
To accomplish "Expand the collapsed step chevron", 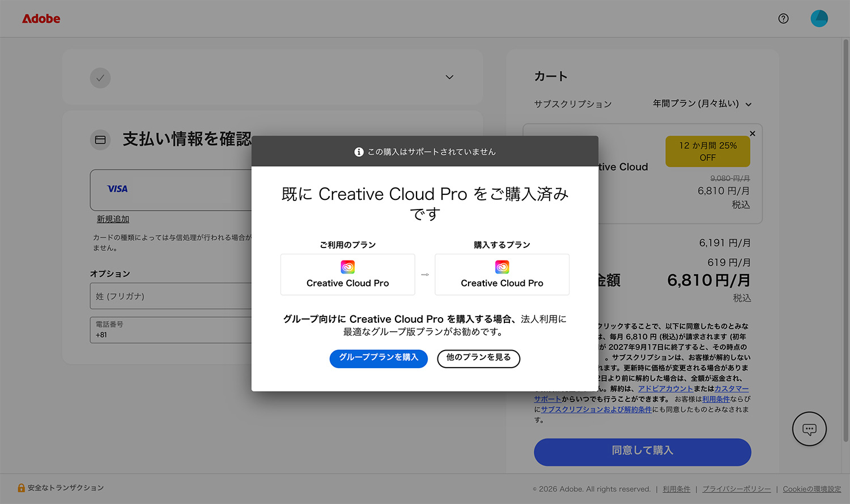I will [449, 77].
